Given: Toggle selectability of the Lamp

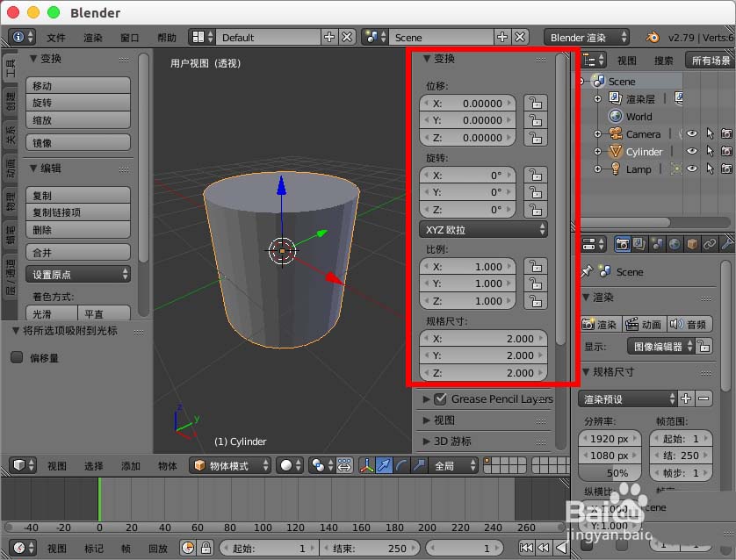Looking at the screenshot, I should pyautogui.click(x=710, y=169).
